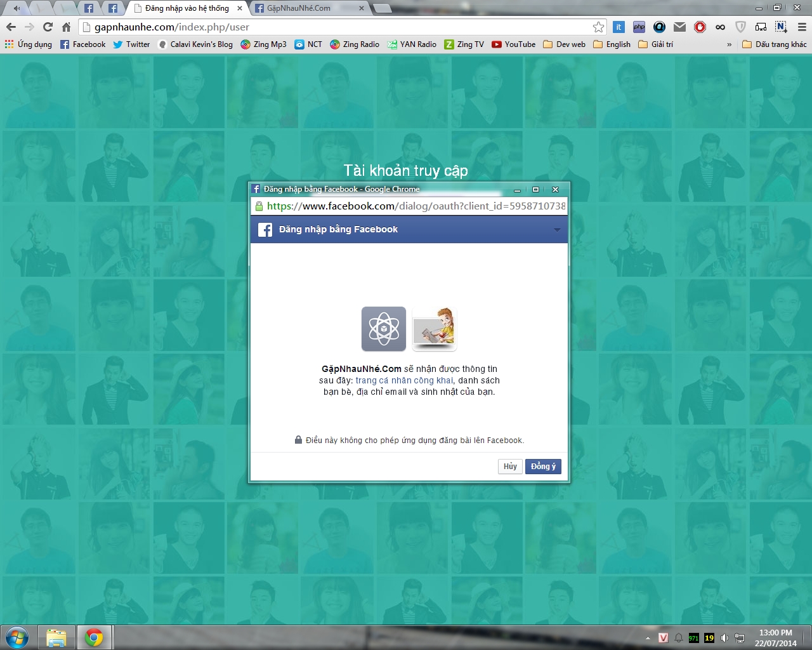Switch to the first Facebook icon tab
Viewport: 812px width, 650px height.
(x=89, y=8)
